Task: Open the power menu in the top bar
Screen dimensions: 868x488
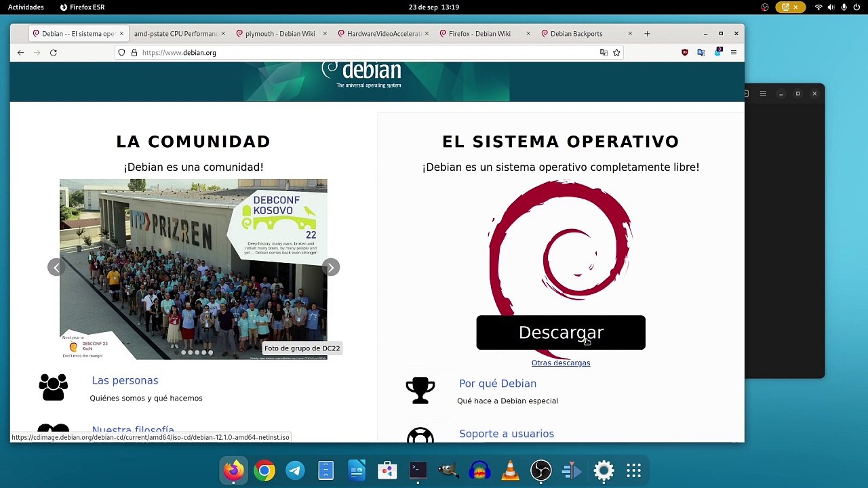Action: tap(857, 7)
